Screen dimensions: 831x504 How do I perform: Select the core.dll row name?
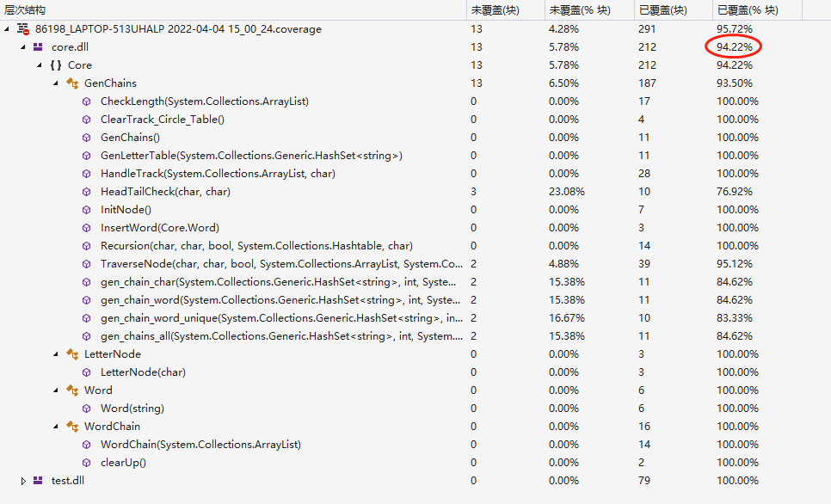[x=70, y=47]
